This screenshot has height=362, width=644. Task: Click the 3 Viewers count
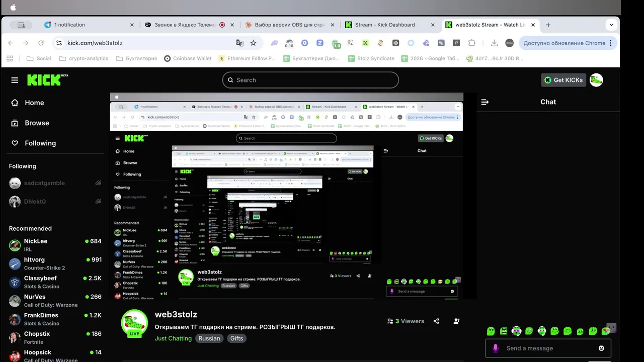406,321
